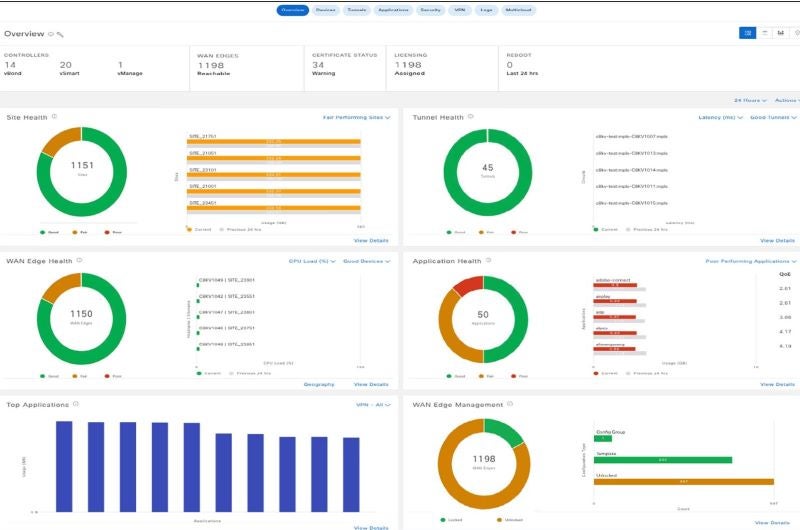Open the Latency (ms) dropdown
The image size is (800, 530).
tap(720, 117)
